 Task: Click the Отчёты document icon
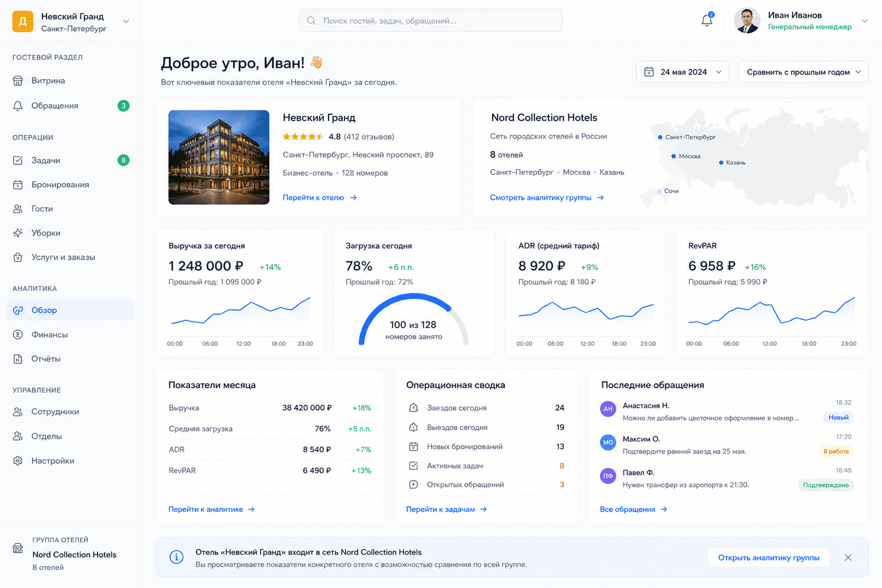(18, 359)
